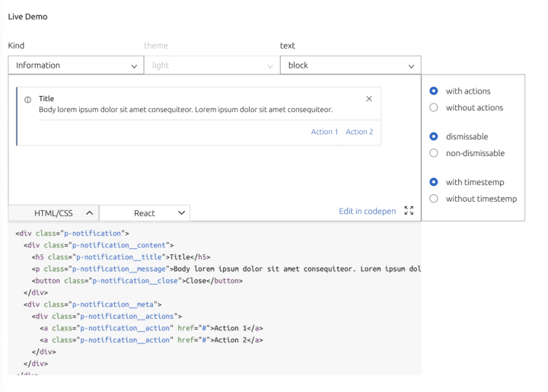The image size is (548, 392).
Task: Click the 'Action 2' notification link
Action: (359, 132)
